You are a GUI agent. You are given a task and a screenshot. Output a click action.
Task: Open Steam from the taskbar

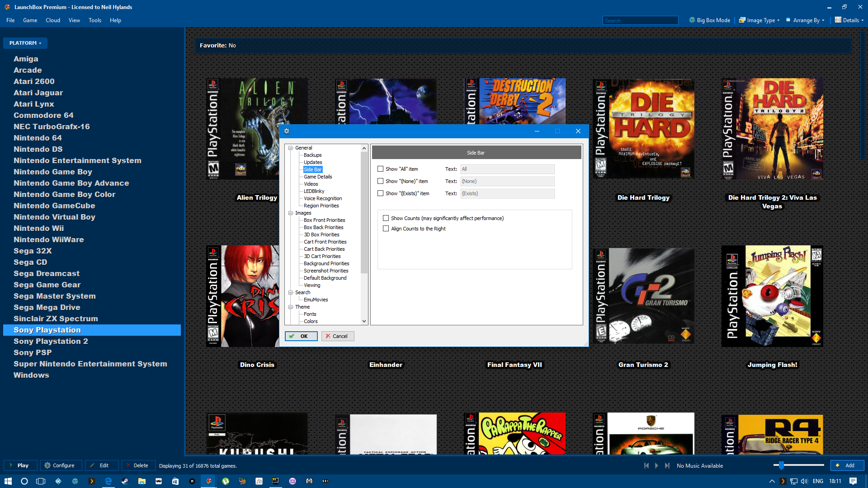pyautogui.click(x=125, y=481)
